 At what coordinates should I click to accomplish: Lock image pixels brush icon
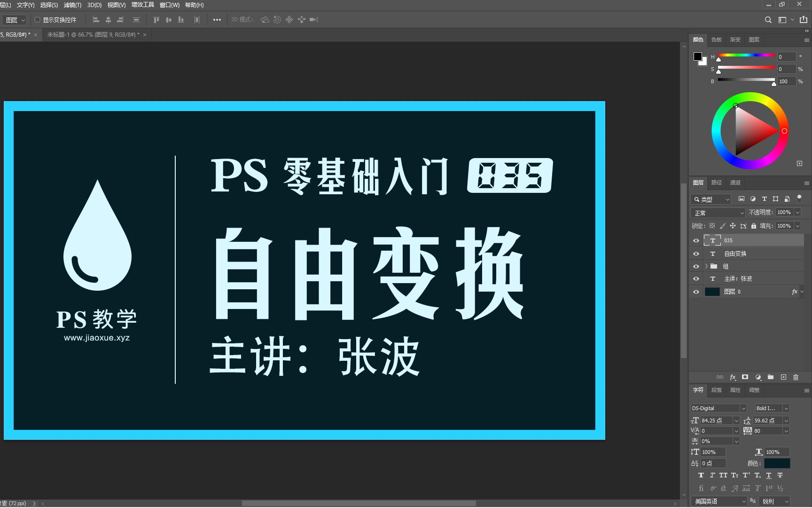pyautogui.click(x=723, y=226)
